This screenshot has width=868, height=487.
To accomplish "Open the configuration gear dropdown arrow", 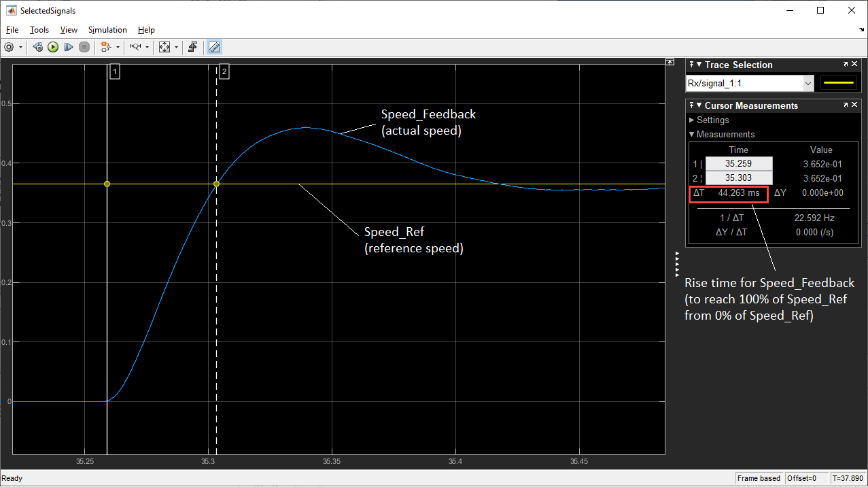I will pos(20,48).
